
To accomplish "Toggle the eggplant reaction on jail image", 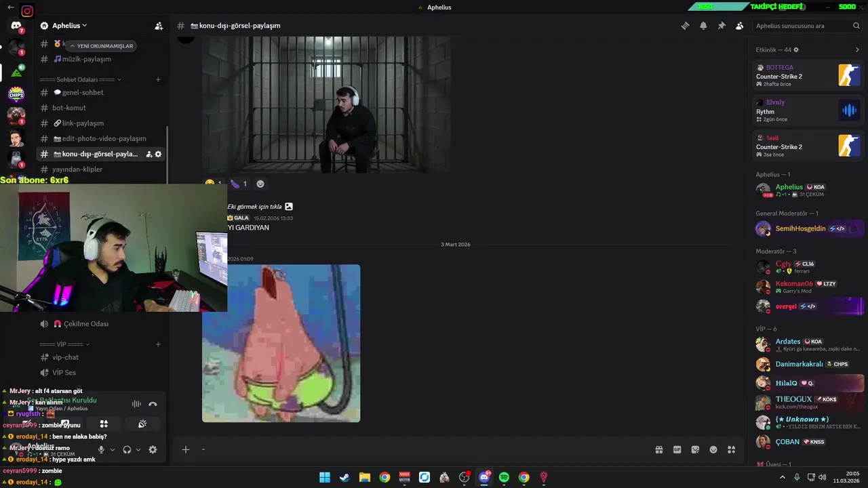I will (239, 184).
